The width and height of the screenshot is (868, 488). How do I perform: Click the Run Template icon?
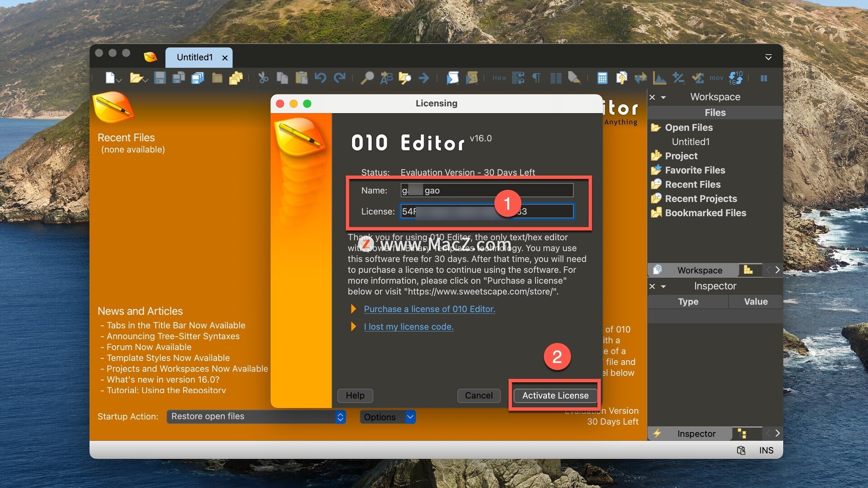472,78
